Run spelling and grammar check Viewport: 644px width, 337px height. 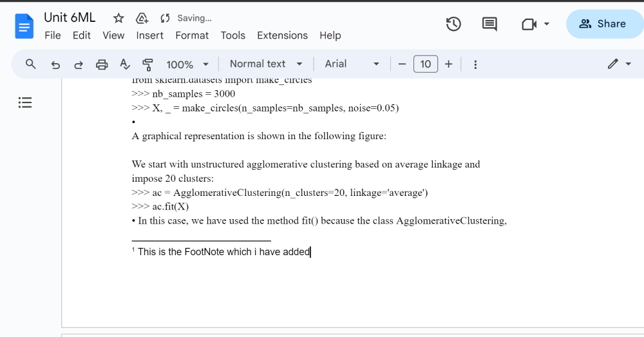(125, 64)
